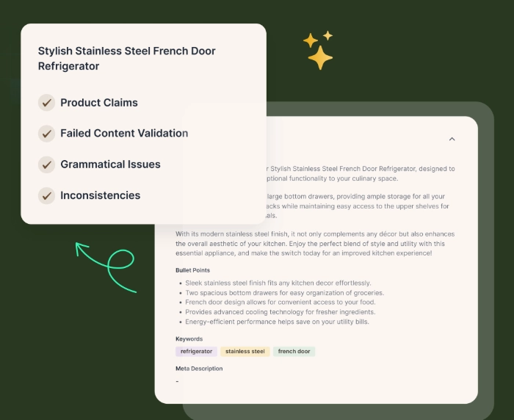Toggle the Grammatical Issues checkmark
The height and width of the screenshot is (420, 514).
pos(47,164)
